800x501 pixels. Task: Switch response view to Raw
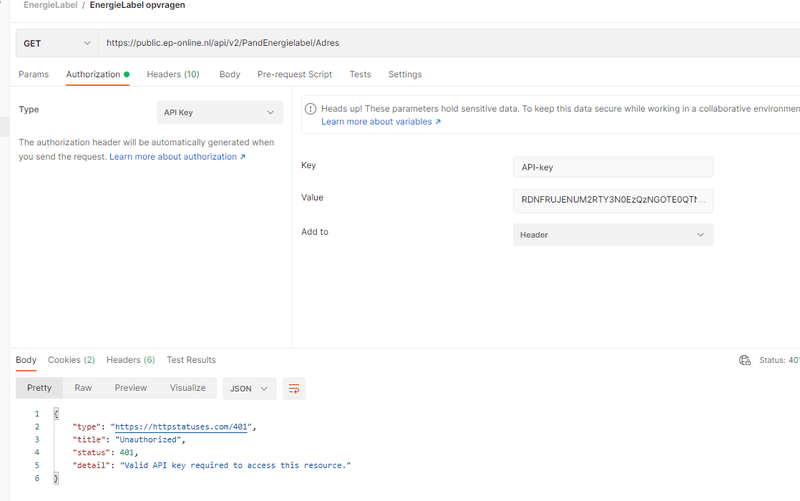[83, 388]
